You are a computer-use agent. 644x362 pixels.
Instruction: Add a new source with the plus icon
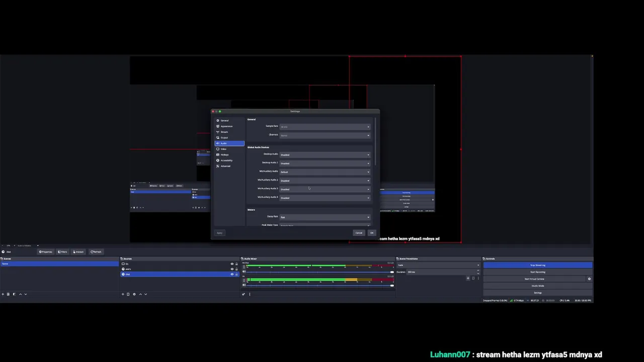(123, 294)
